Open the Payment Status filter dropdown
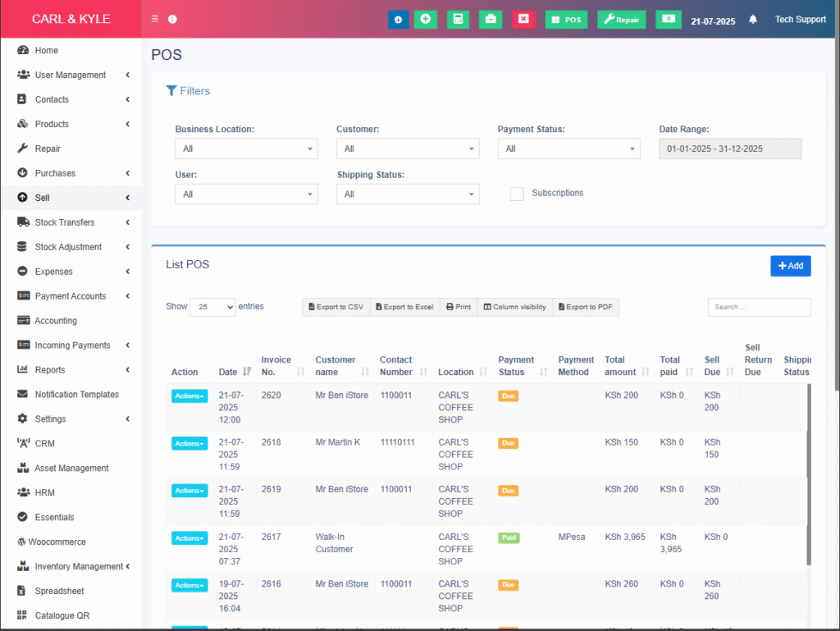 point(569,149)
